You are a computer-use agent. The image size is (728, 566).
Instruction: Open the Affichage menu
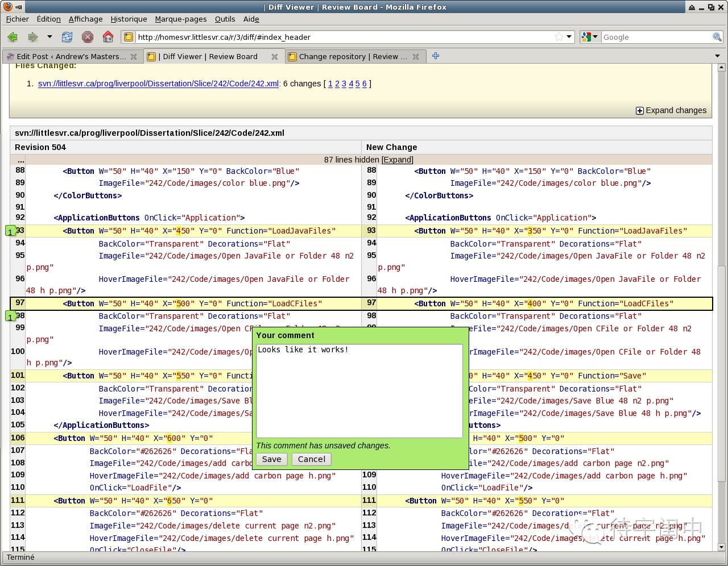[x=86, y=19]
